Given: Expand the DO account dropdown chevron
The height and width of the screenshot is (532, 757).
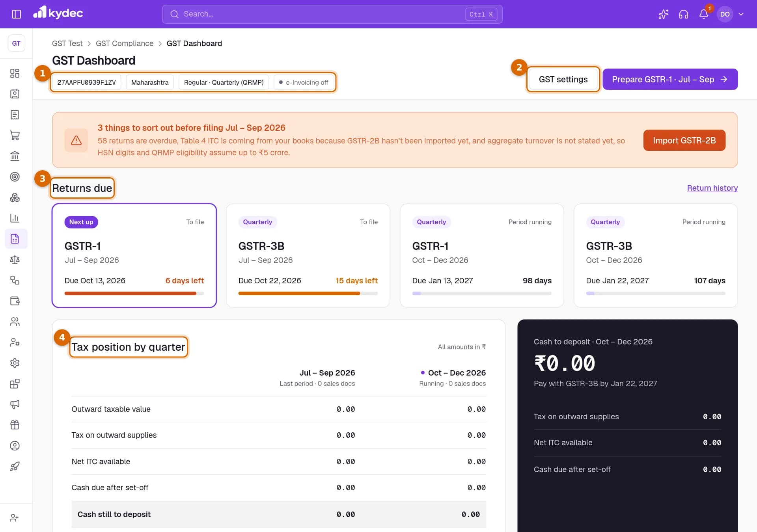Looking at the screenshot, I should pyautogui.click(x=741, y=14).
